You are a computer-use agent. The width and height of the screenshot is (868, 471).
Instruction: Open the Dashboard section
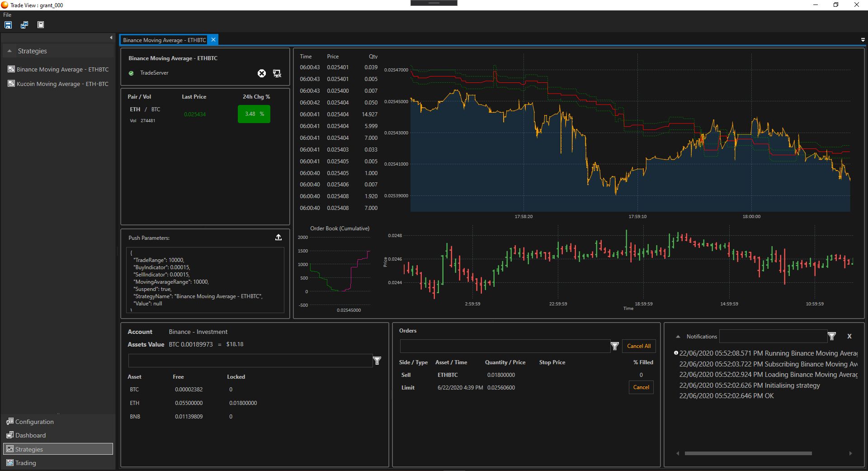(x=58, y=435)
